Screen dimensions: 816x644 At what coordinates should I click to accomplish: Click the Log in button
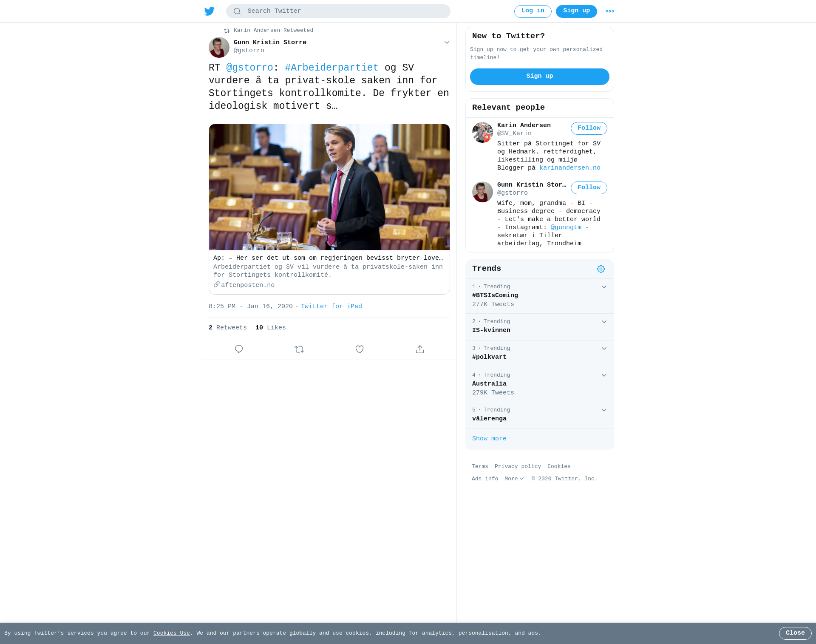[x=533, y=11]
